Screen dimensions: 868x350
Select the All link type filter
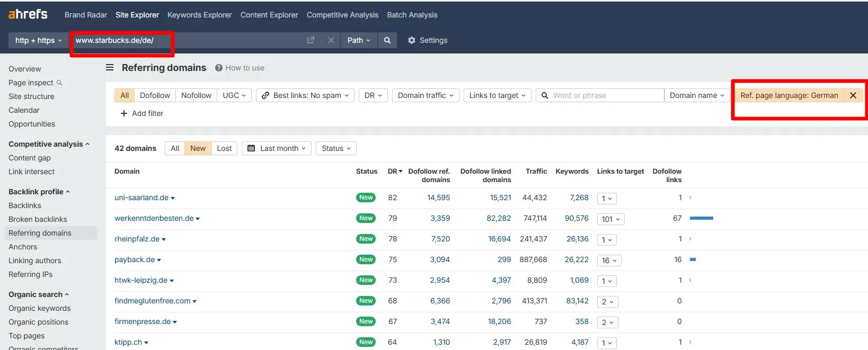tap(125, 95)
